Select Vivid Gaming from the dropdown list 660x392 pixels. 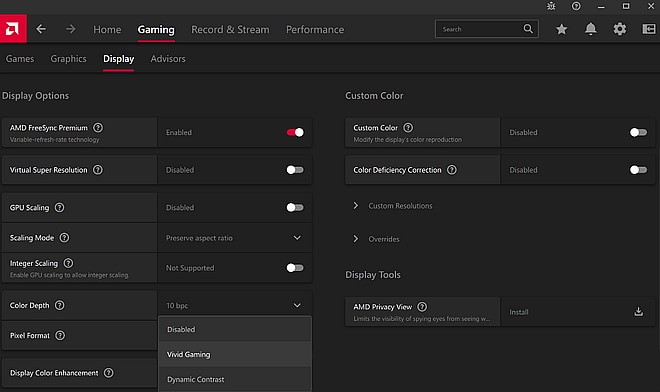coord(235,354)
